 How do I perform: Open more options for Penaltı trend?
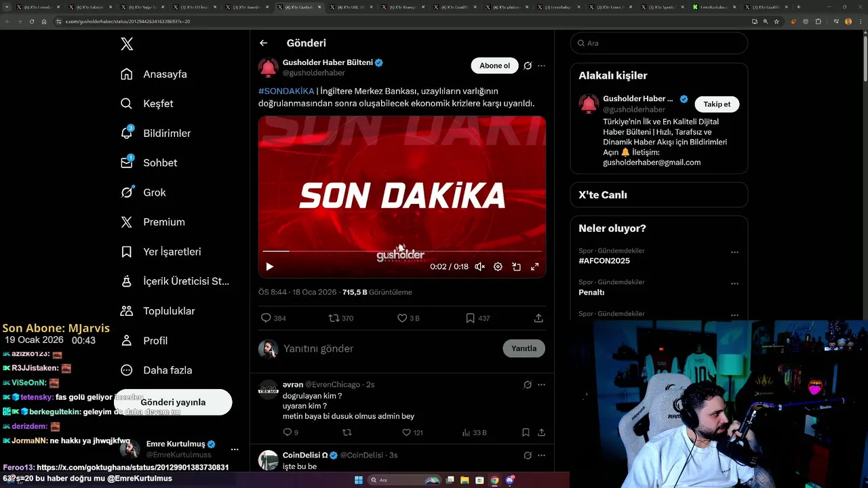[734, 283]
